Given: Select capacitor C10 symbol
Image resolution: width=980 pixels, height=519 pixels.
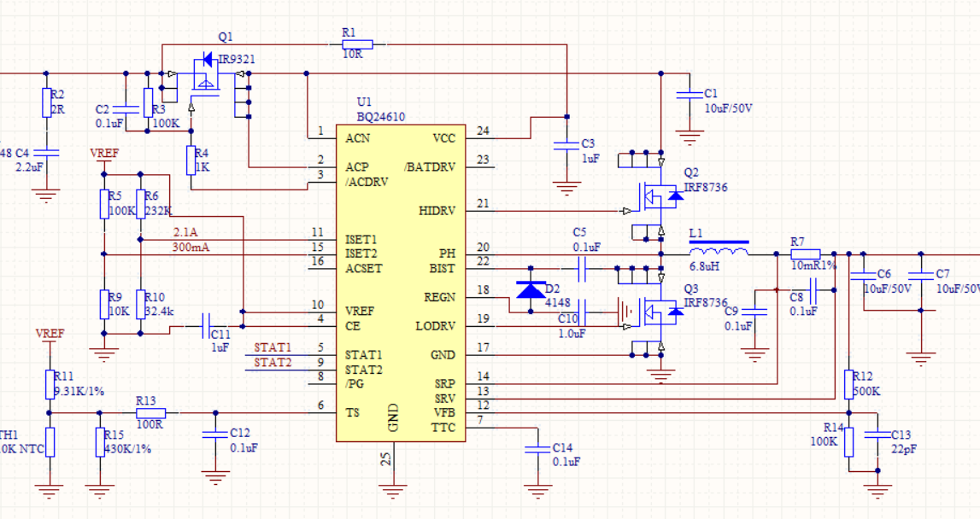Looking at the screenshot, I should 582,312.
